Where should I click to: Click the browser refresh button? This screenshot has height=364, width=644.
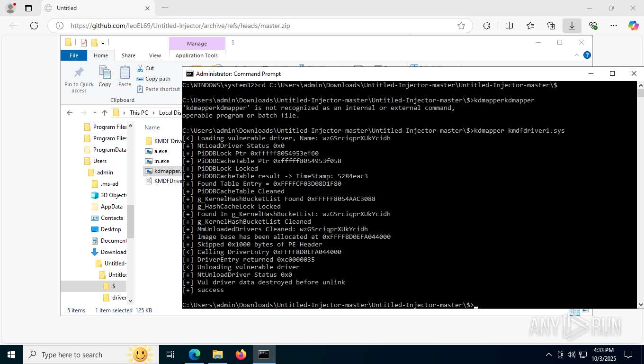pos(34,26)
